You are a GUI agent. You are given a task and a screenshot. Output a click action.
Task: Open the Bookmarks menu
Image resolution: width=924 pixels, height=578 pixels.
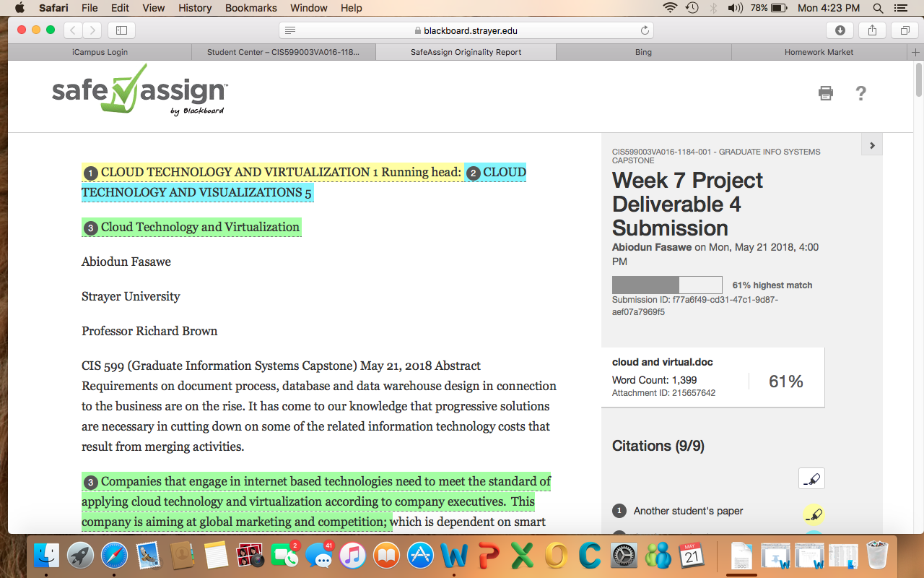(251, 8)
